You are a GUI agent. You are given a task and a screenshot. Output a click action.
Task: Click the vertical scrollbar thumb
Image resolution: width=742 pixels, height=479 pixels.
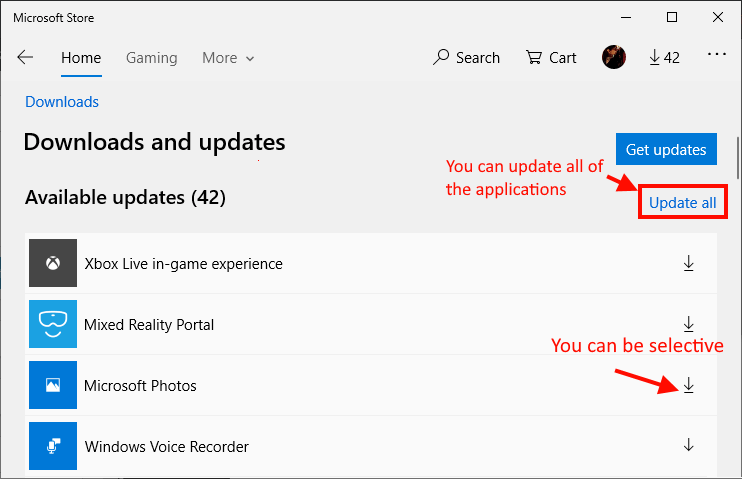(737, 158)
